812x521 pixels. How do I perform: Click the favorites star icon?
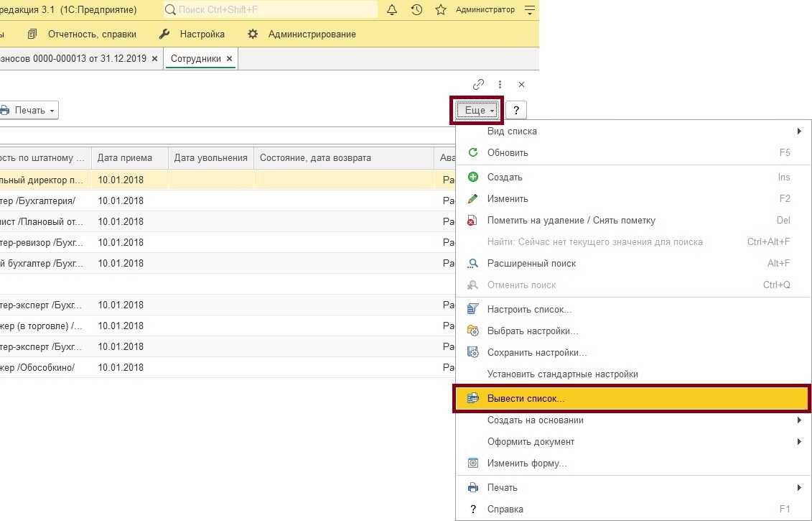pyautogui.click(x=441, y=10)
